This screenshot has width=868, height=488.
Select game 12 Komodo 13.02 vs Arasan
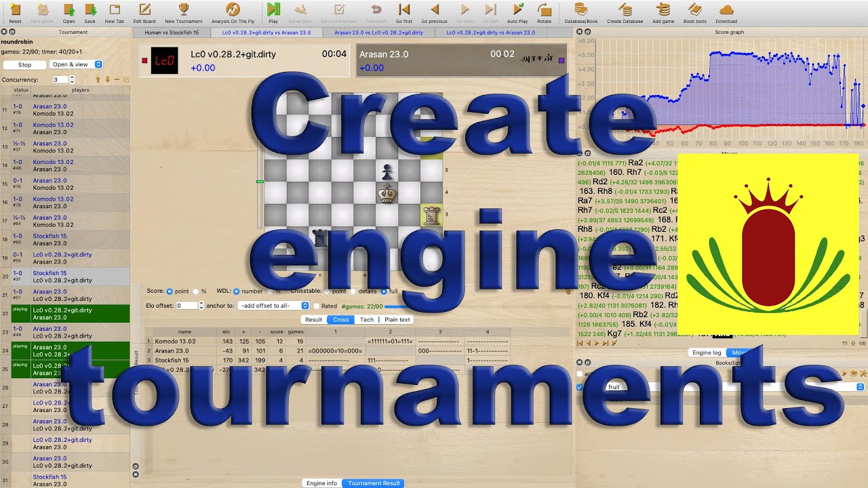(x=65, y=129)
